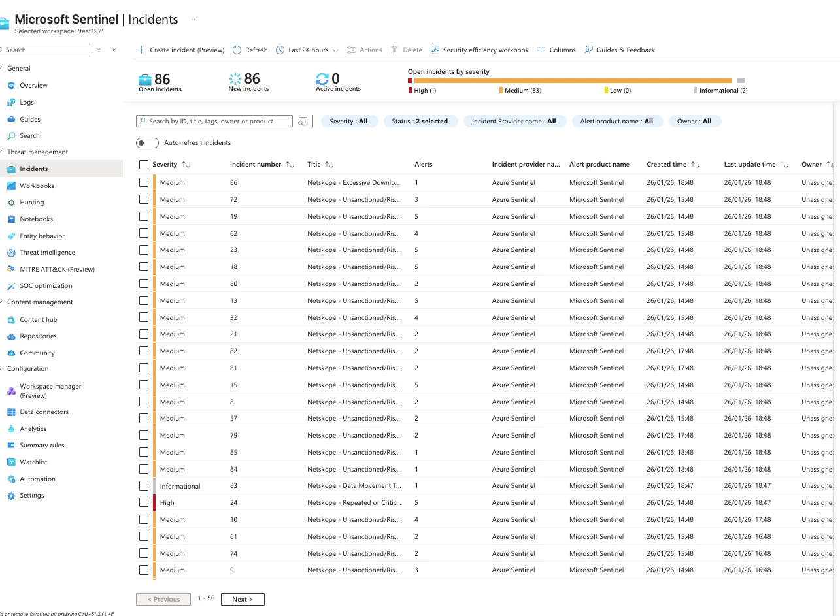Open Guides & Feedback
The height and width of the screenshot is (616, 840).
(620, 50)
